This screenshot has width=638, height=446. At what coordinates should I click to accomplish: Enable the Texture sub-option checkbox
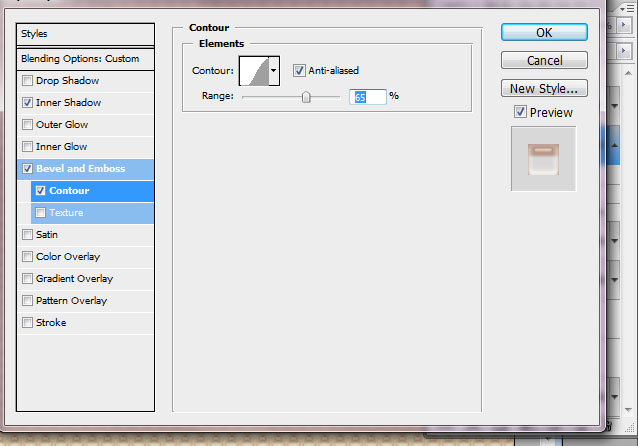coord(40,213)
